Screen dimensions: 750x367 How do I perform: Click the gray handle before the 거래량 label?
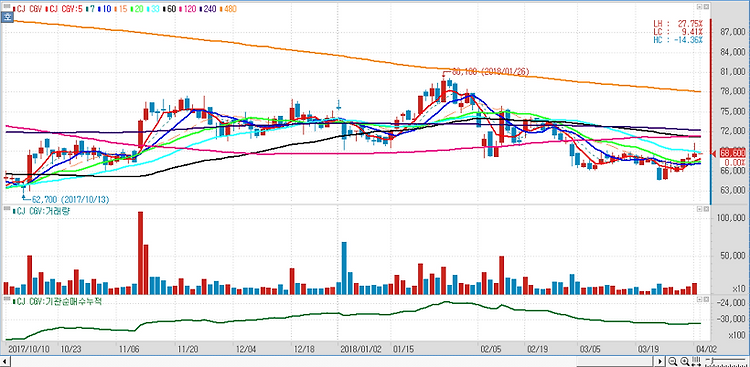coord(6,208)
